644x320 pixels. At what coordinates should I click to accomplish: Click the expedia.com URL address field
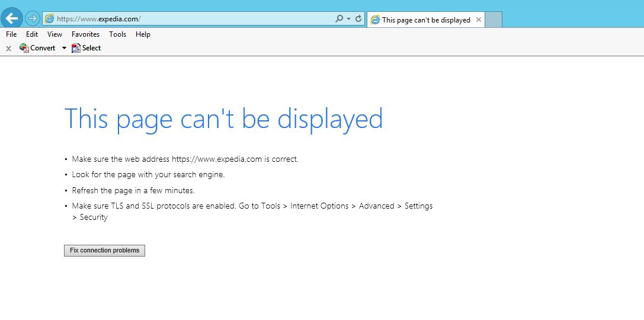pos(190,19)
